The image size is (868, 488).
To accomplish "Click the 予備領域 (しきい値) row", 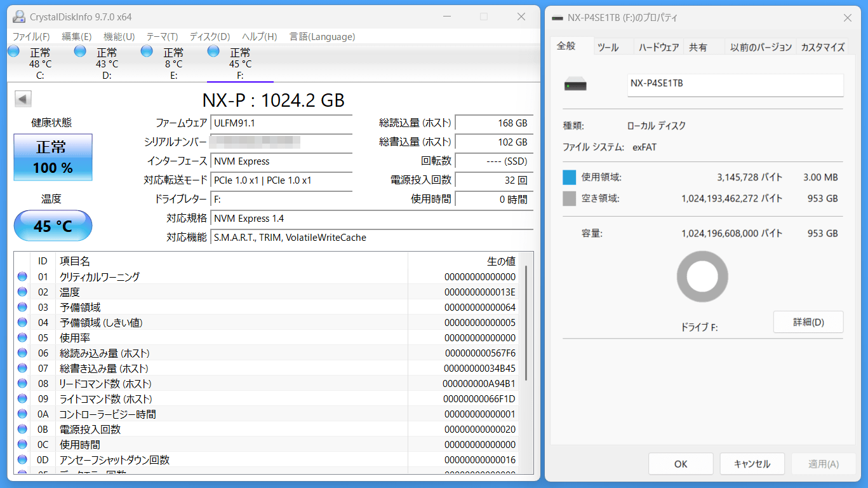I will [267, 322].
